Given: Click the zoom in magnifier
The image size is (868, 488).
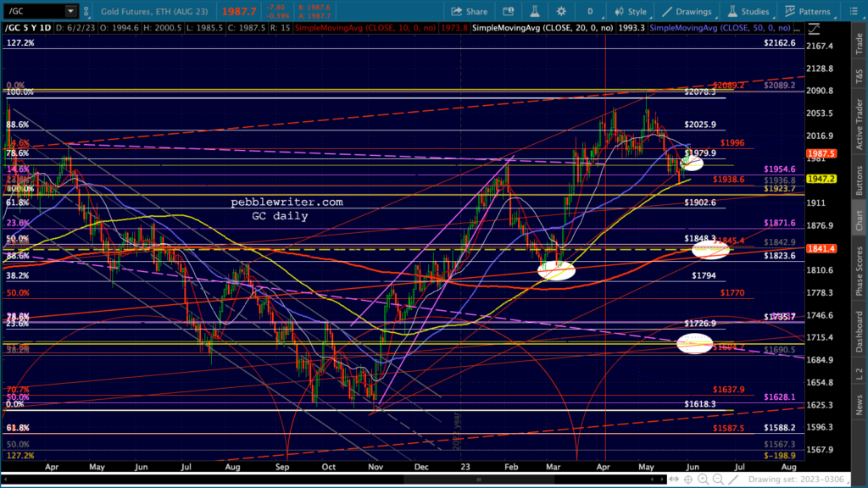Looking at the screenshot, I should click(703, 480).
